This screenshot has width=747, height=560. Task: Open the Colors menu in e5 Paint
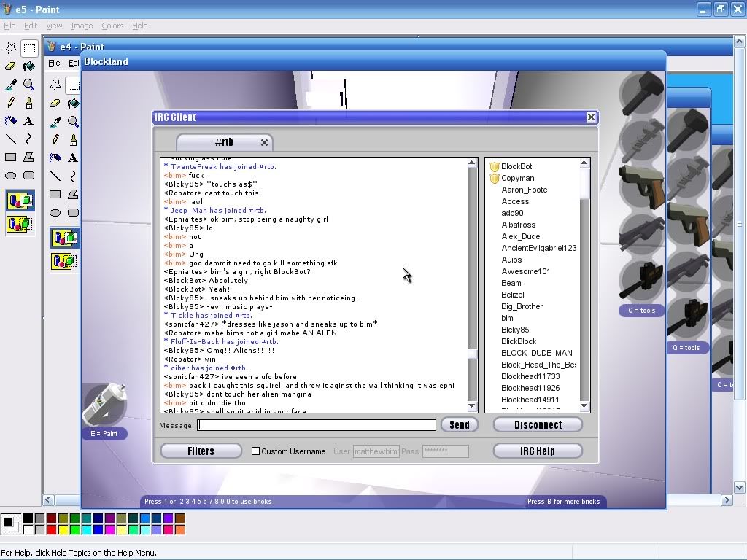(x=112, y=26)
